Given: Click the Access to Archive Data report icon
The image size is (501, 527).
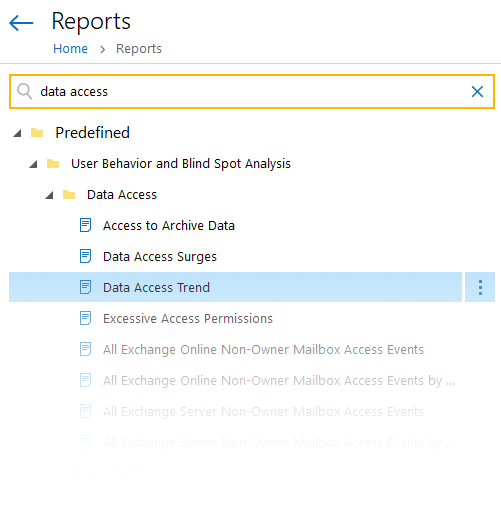Looking at the screenshot, I should pyautogui.click(x=85, y=225).
